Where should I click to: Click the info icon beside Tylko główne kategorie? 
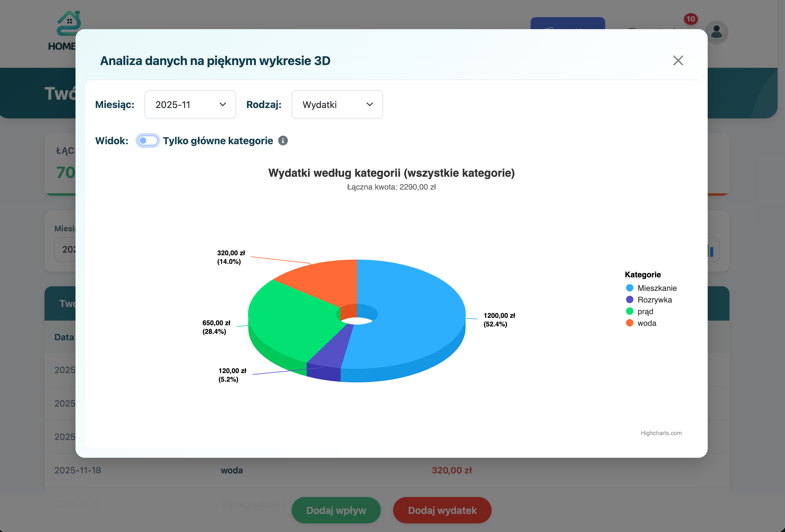[x=283, y=141]
